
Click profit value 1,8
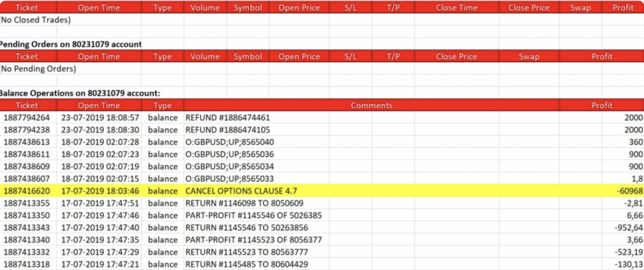tap(637, 179)
